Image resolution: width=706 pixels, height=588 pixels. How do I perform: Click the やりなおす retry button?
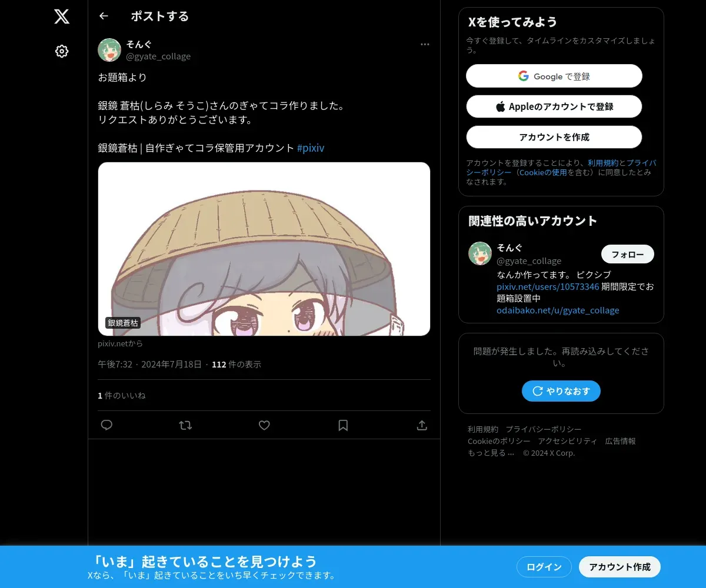pos(561,391)
